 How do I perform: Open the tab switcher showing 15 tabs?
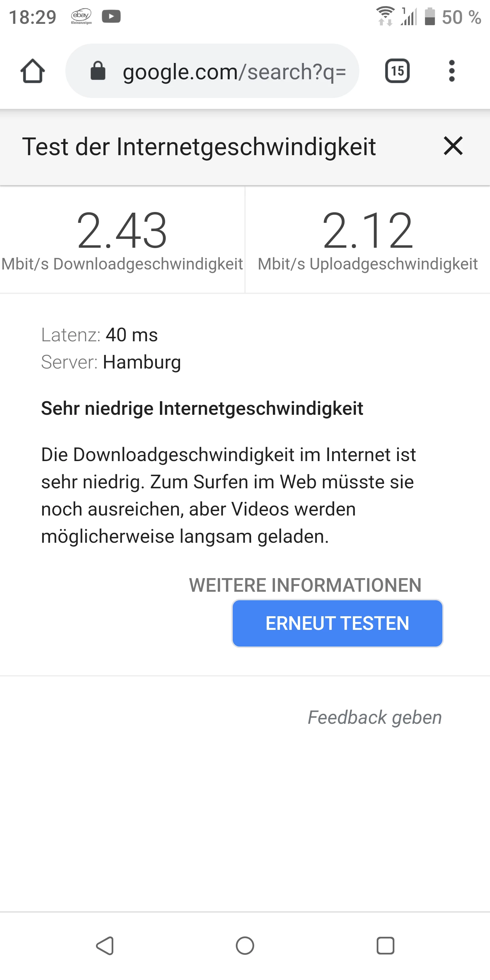click(x=397, y=71)
